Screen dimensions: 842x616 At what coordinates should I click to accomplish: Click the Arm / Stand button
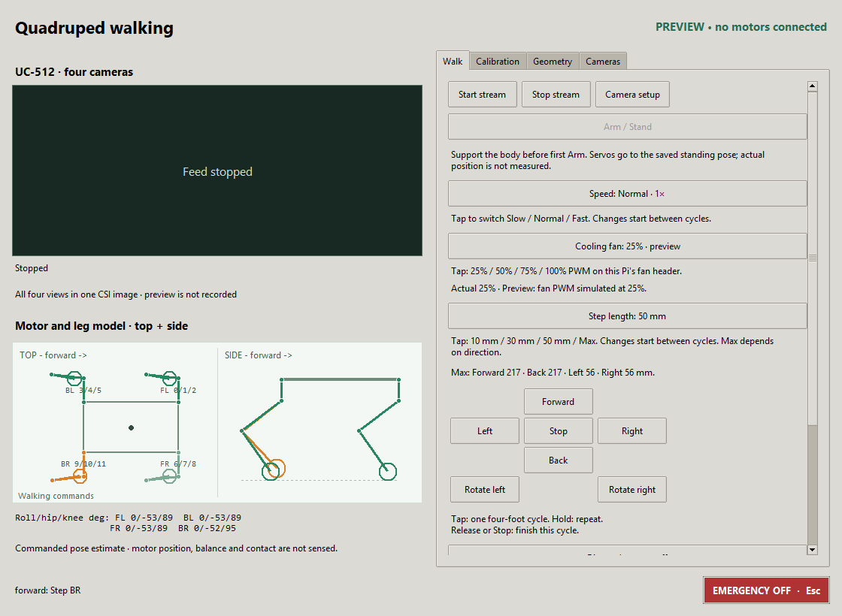coord(627,127)
